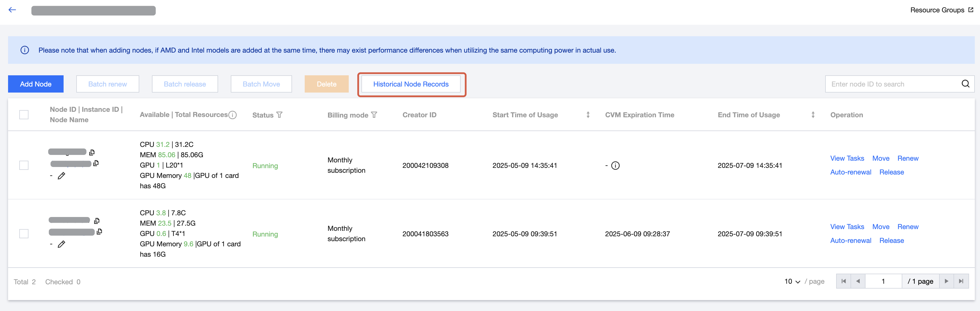Sort by End Time of Usage
The width and height of the screenshot is (980, 311).
[x=813, y=115]
